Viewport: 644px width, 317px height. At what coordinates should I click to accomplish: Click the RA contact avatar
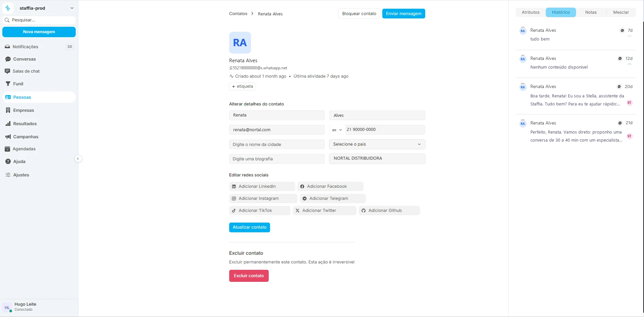[x=240, y=43]
